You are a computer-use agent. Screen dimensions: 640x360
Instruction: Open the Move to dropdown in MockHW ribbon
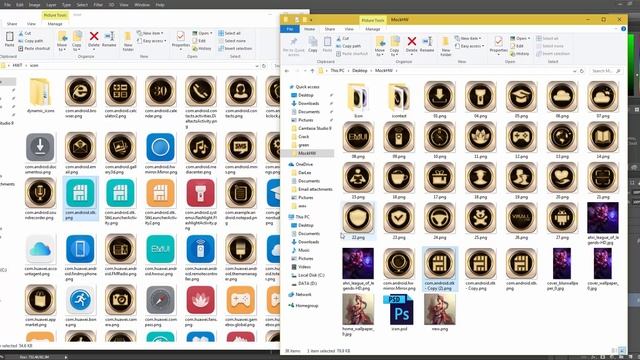click(x=380, y=54)
